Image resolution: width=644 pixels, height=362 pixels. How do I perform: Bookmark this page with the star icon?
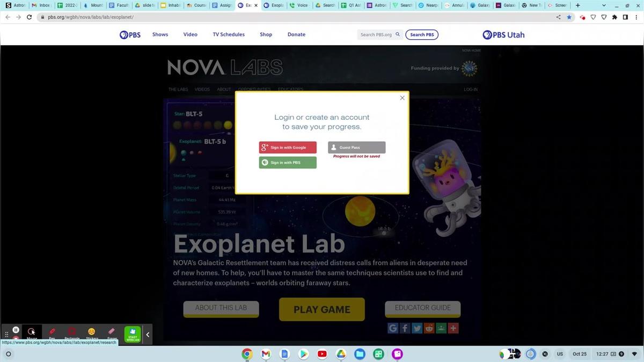pos(569,17)
